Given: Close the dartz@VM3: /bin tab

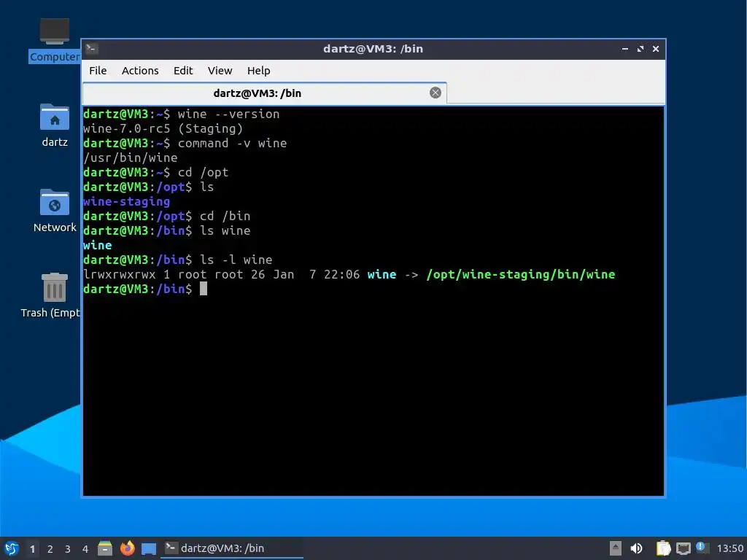Looking at the screenshot, I should [x=435, y=93].
